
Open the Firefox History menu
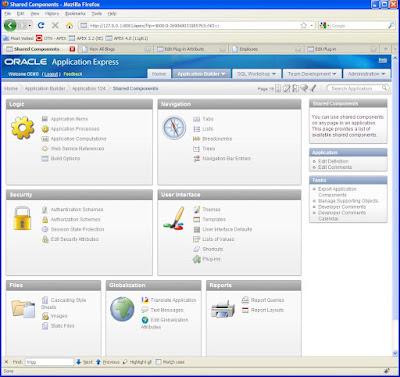tap(52, 13)
